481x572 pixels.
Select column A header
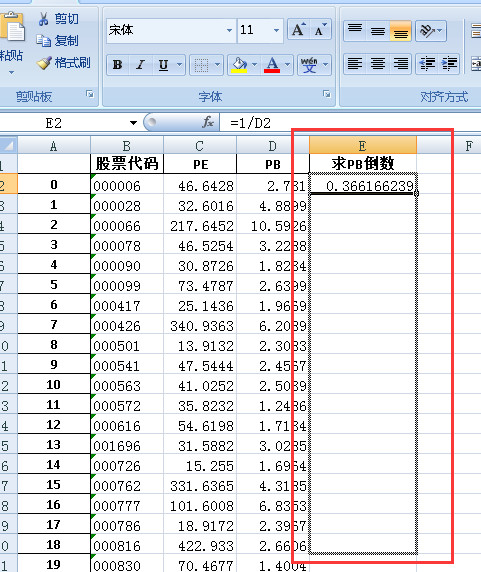[54, 146]
